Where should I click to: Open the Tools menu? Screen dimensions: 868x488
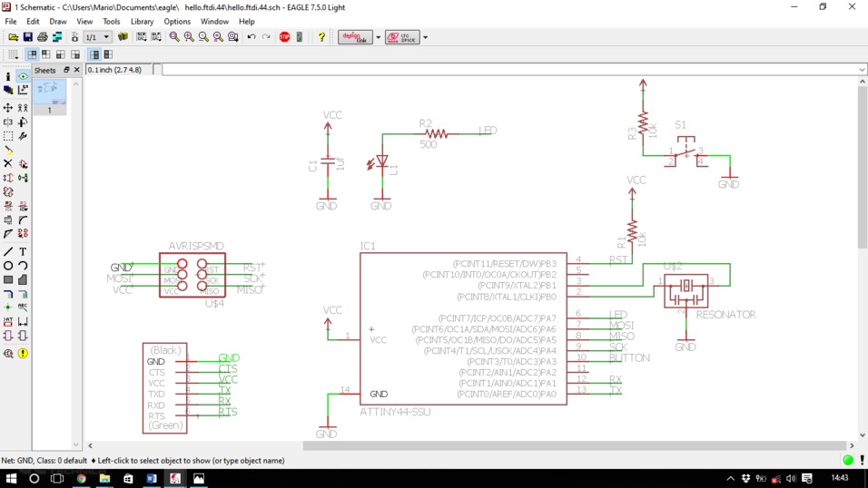[111, 22]
